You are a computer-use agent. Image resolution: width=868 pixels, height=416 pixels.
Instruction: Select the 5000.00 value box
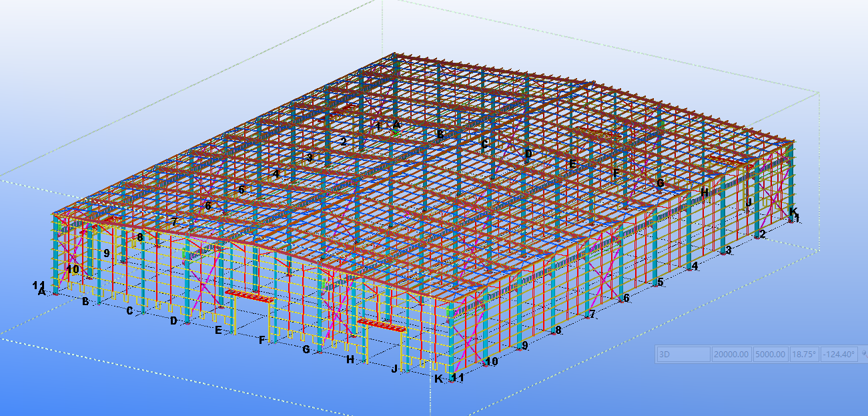770,355
